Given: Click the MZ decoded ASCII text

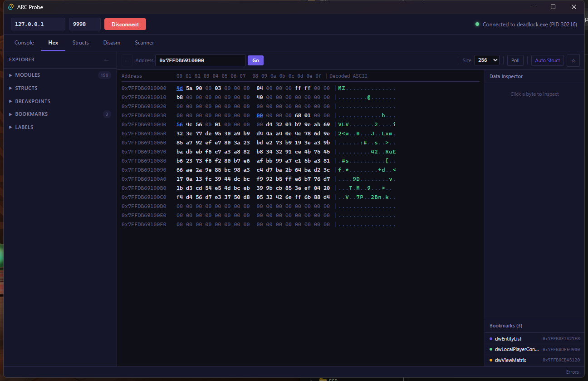Looking at the screenshot, I should click(x=342, y=88).
